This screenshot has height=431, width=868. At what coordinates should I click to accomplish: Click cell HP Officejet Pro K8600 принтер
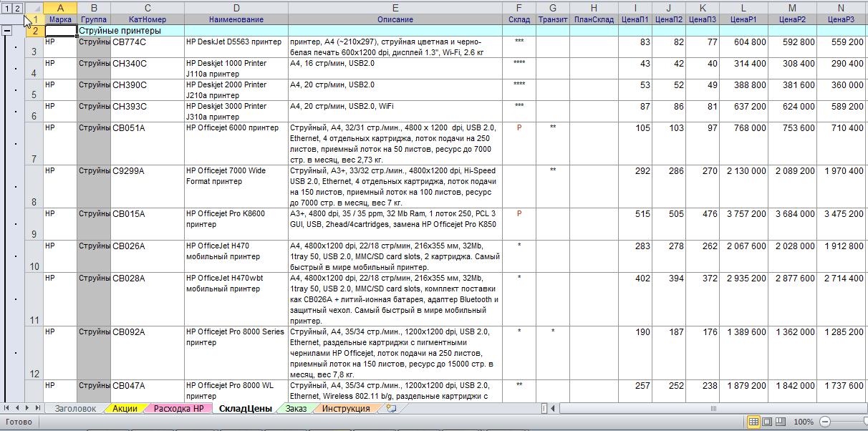pos(236,224)
